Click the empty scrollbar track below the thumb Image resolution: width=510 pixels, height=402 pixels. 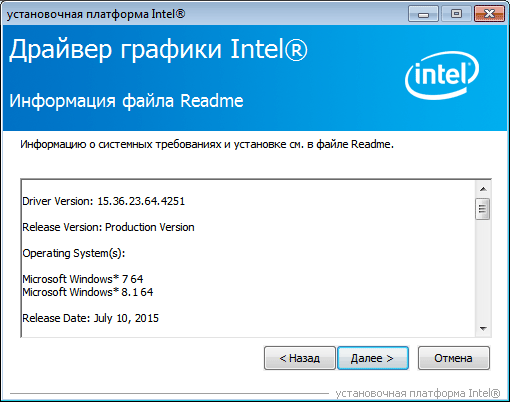483,270
